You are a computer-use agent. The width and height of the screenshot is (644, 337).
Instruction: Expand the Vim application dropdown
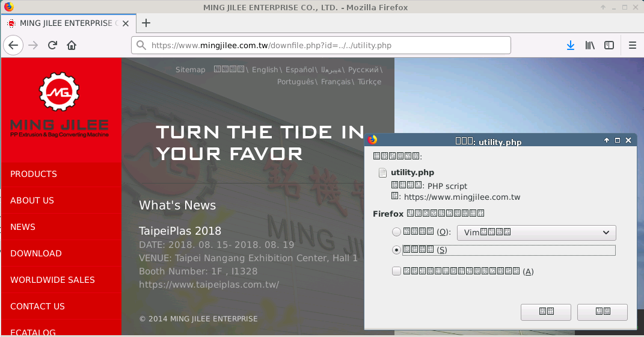pos(536,233)
